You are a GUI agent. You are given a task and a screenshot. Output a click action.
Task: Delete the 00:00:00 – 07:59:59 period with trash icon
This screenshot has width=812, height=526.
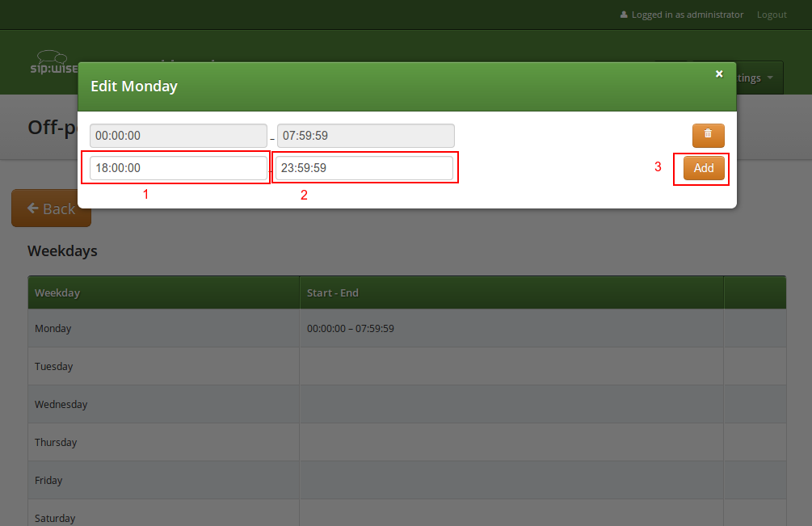click(x=708, y=135)
